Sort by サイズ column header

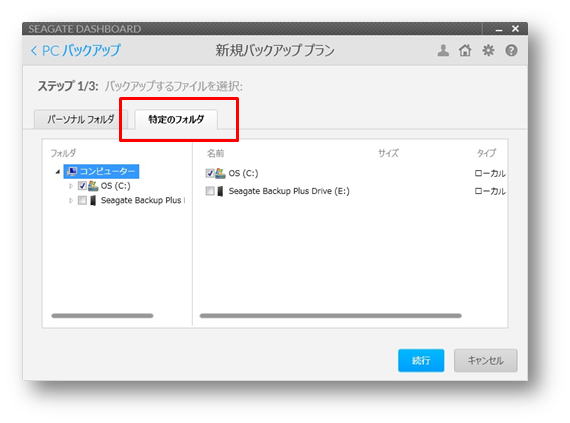click(388, 153)
